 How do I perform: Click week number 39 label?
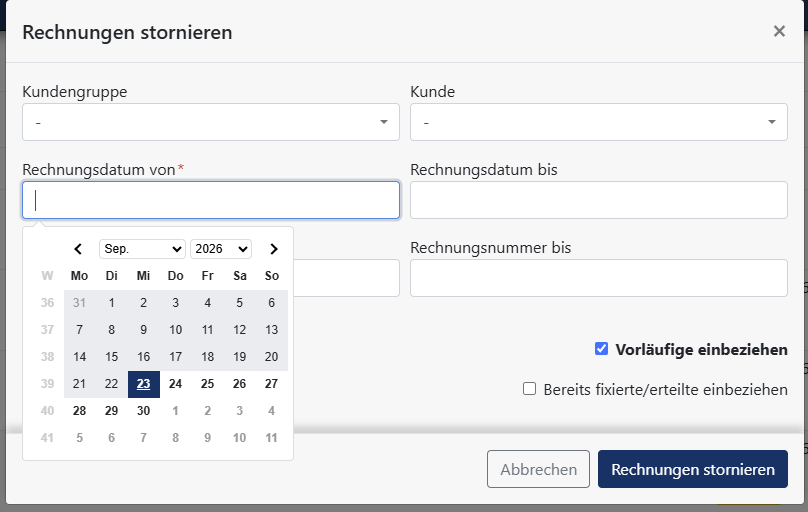(x=47, y=384)
